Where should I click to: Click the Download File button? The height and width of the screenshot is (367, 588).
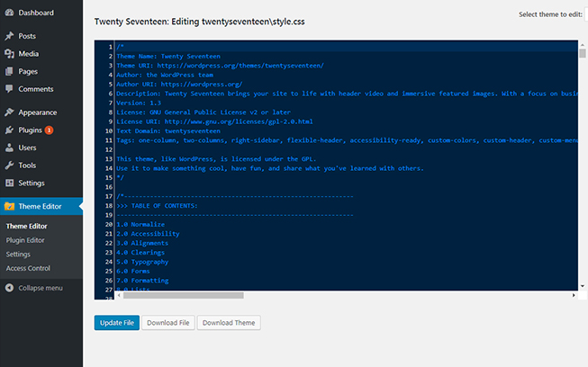(x=168, y=323)
